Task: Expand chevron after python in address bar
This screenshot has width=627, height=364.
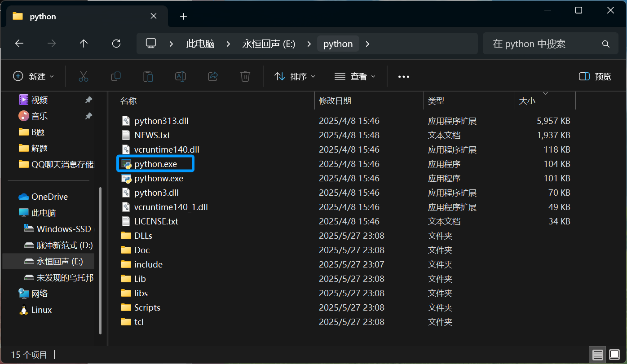Action: coord(368,44)
